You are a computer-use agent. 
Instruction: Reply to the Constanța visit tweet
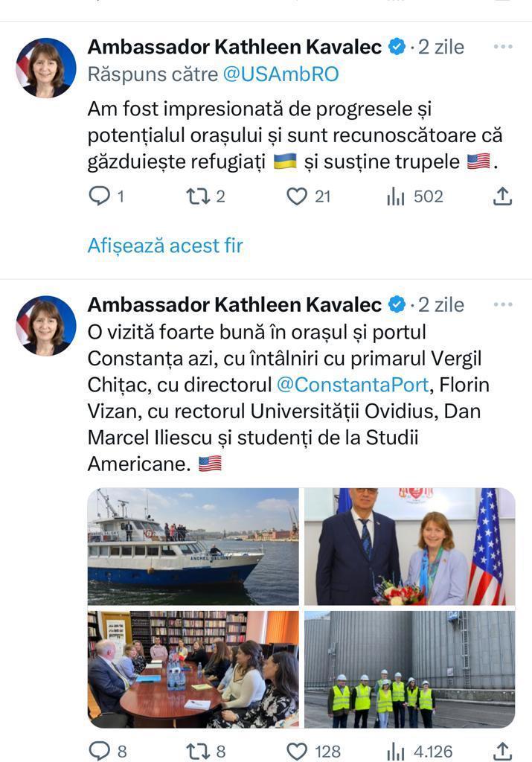coord(99,750)
